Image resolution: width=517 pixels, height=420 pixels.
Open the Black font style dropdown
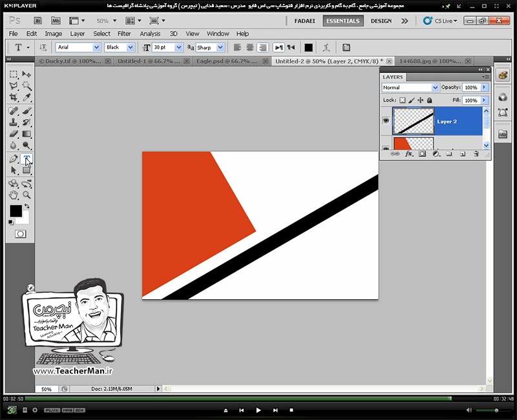point(131,47)
